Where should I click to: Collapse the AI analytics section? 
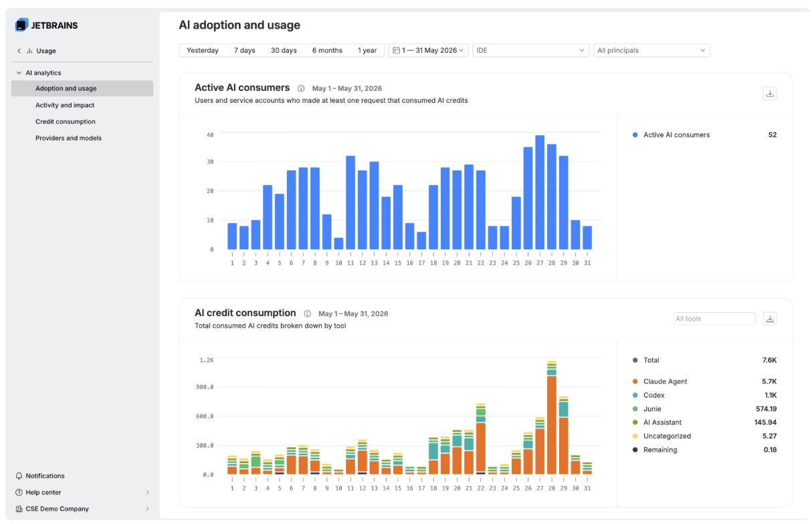[19, 73]
